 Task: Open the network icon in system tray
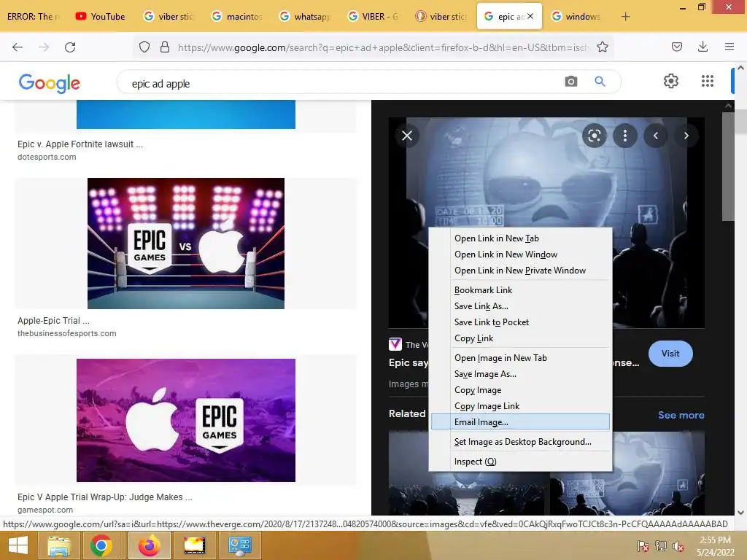pyautogui.click(x=661, y=546)
